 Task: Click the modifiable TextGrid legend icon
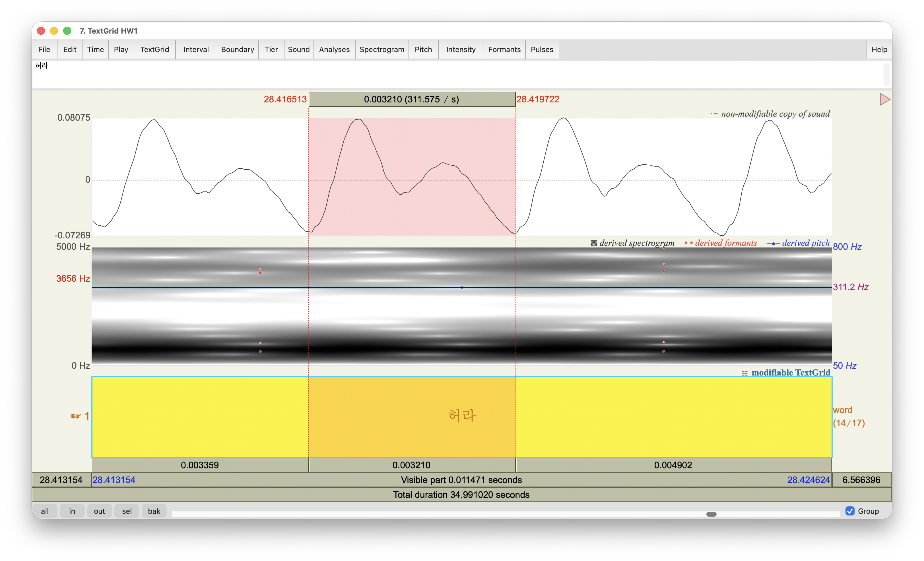point(744,373)
